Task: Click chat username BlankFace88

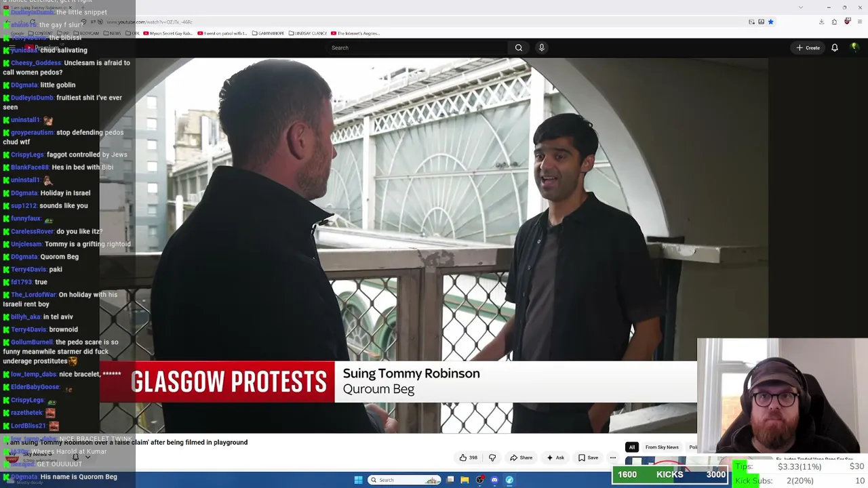Action: pyautogui.click(x=31, y=167)
